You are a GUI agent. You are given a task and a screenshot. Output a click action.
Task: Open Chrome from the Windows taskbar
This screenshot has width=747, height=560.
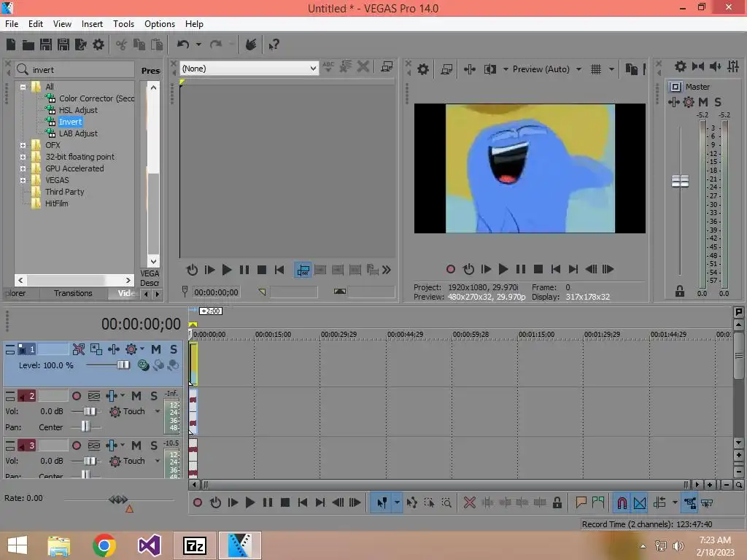tap(104, 545)
